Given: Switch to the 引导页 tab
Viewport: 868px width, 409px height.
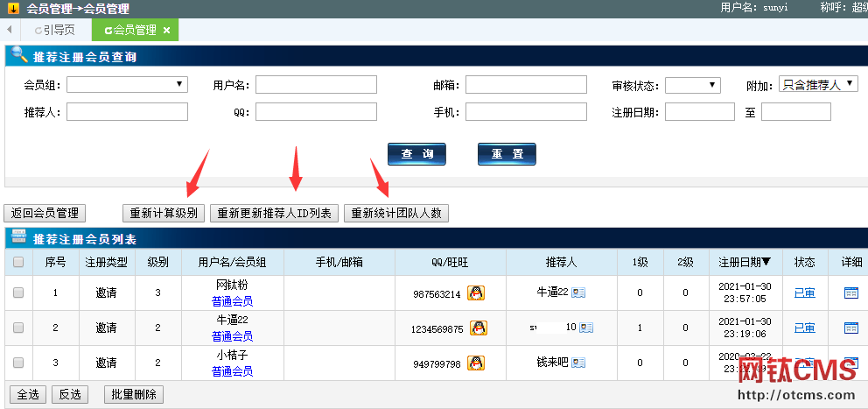Looking at the screenshot, I should [54, 30].
